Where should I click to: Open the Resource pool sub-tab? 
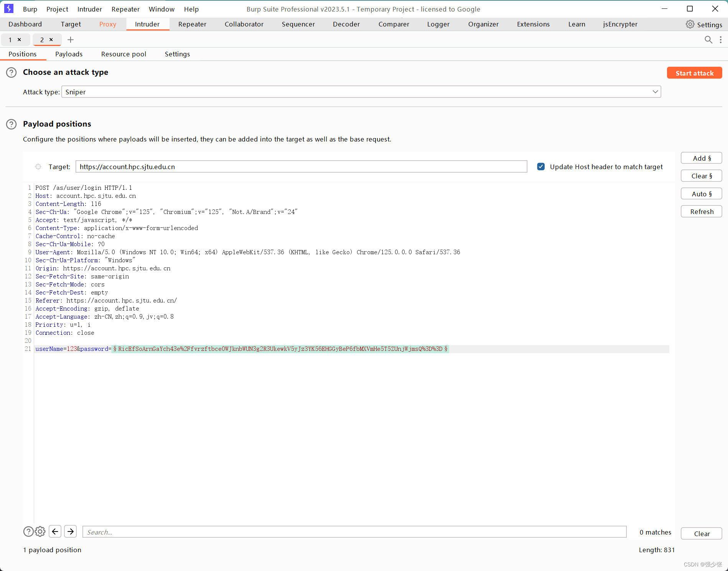coord(124,54)
